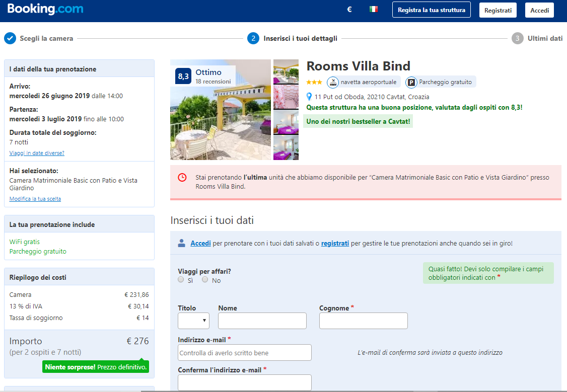The width and height of the screenshot is (567, 392).
Task: Open the Titolo dropdown
Action: (x=193, y=321)
